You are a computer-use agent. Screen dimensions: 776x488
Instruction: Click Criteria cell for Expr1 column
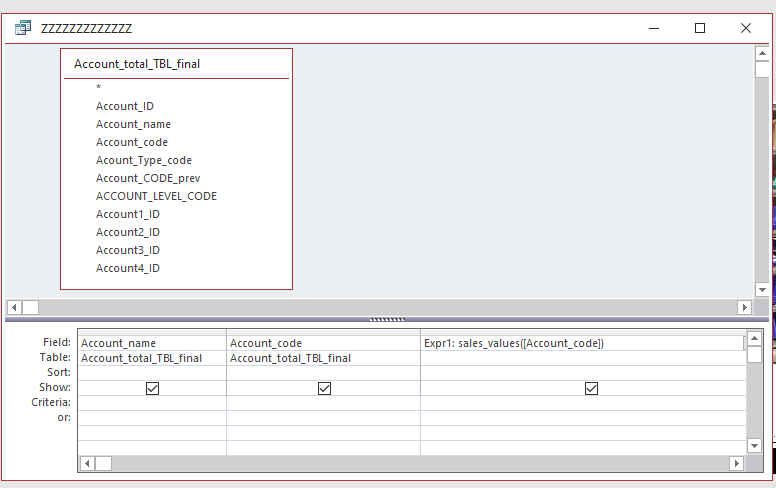click(x=583, y=403)
